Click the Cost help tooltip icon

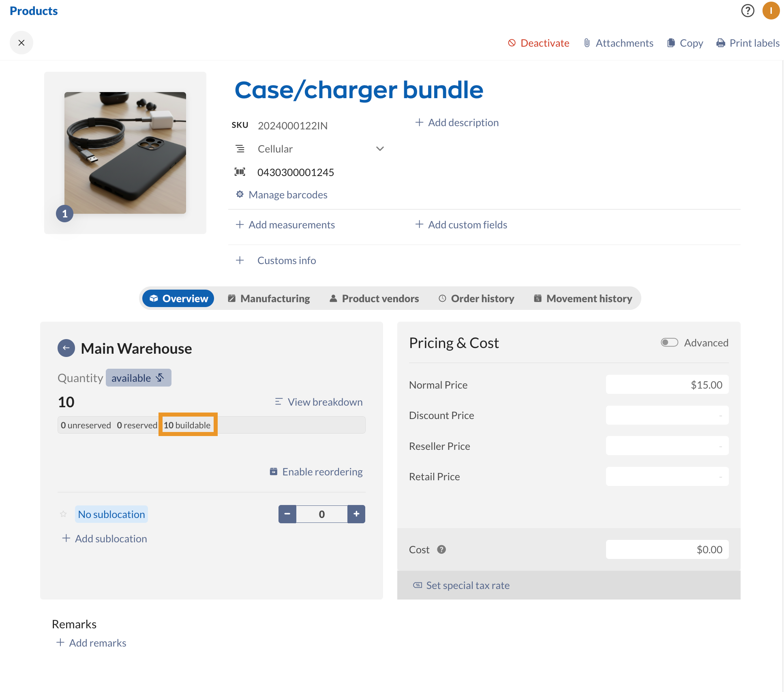(441, 549)
